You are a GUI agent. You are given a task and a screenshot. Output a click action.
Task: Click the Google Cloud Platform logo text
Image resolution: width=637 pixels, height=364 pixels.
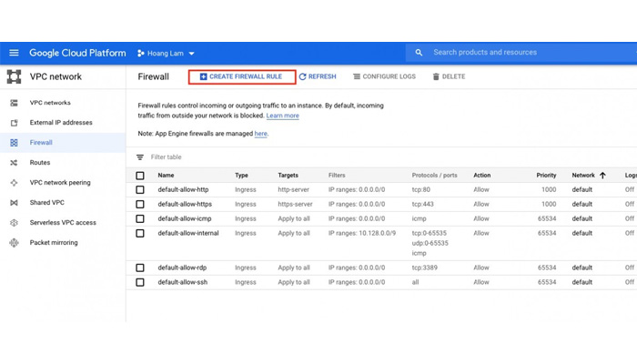click(x=77, y=53)
